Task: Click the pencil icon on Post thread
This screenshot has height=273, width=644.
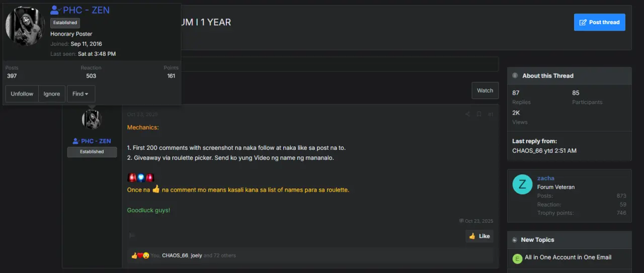Action: (583, 22)
